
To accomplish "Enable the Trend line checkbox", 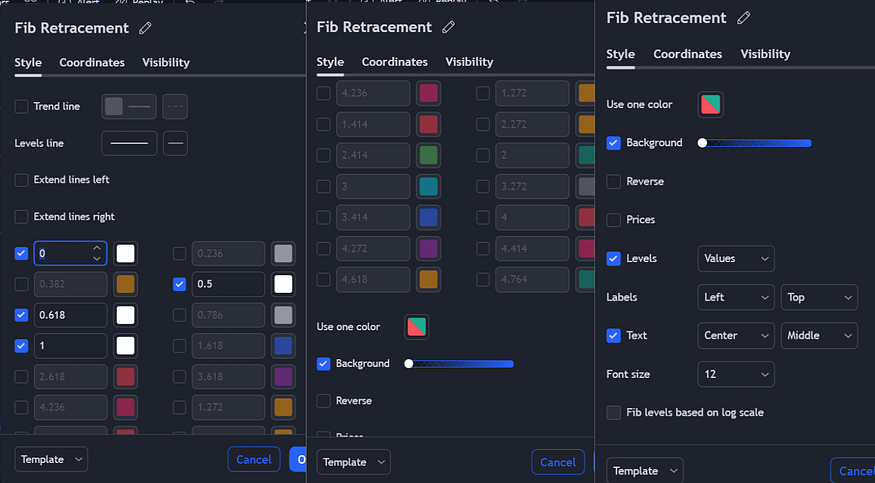I will click(21, 107).
